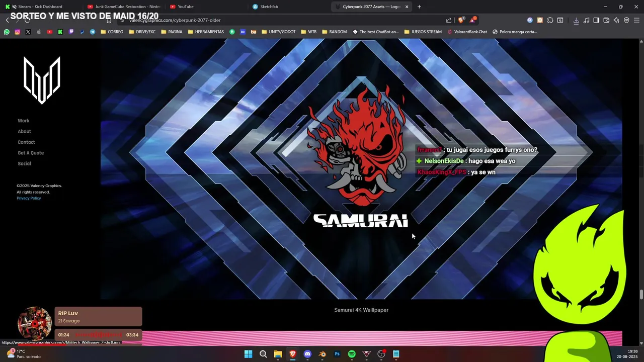This screenshot has width=644, height=362.
Task: Open the Leo AI sparkle icon
Action: (x=616, y=20)
